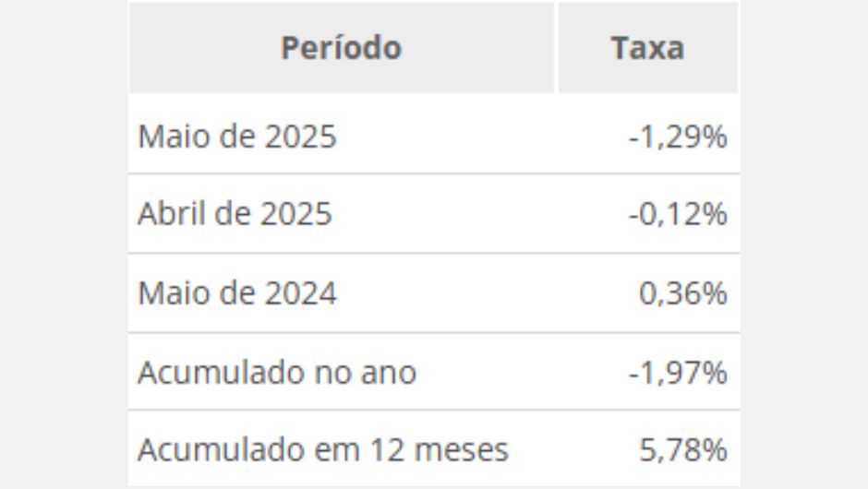
Task: Click the Abril de 2025 period label
Action: point(235,213)
